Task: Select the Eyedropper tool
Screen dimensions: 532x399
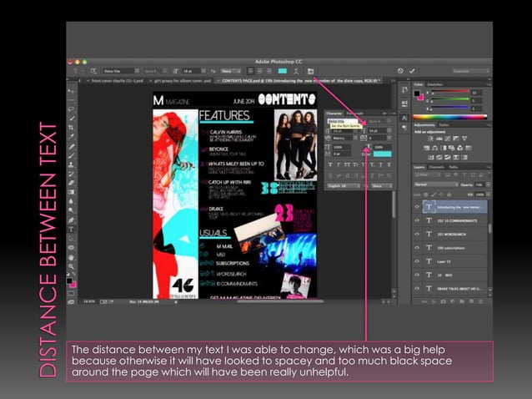Action: pos(71,137)
